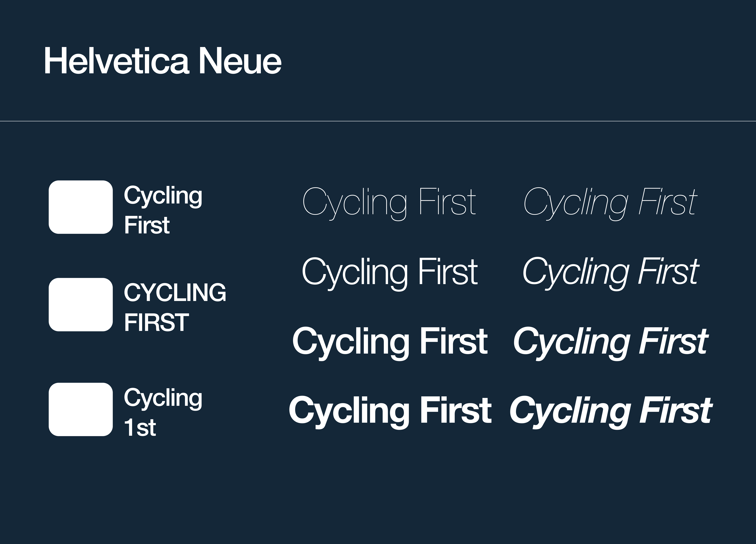
Task: Click the white square beside 'Cycling 1st'
Action: (81, 409)
